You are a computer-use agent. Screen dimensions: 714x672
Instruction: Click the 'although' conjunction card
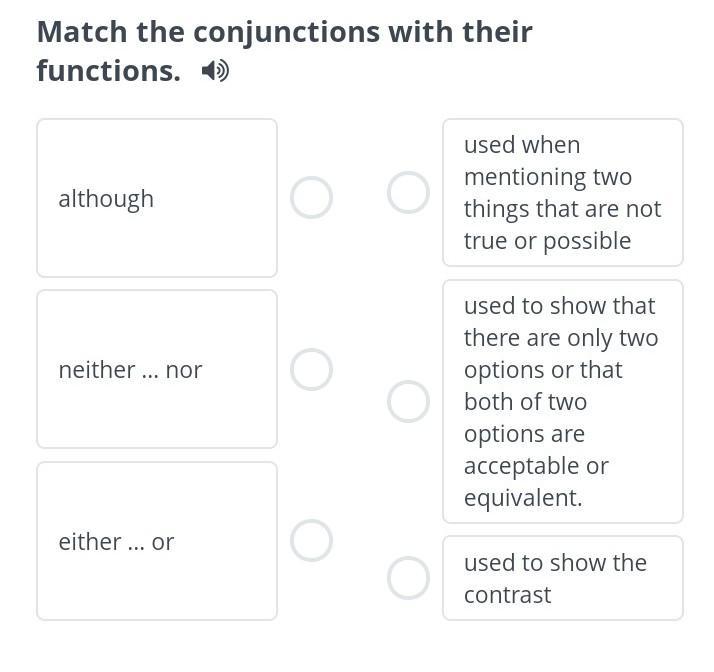(x=157, y=198)
